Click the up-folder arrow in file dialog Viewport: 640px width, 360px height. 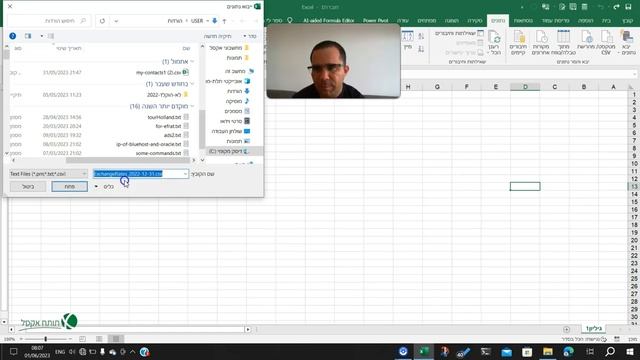click(224, 21)
